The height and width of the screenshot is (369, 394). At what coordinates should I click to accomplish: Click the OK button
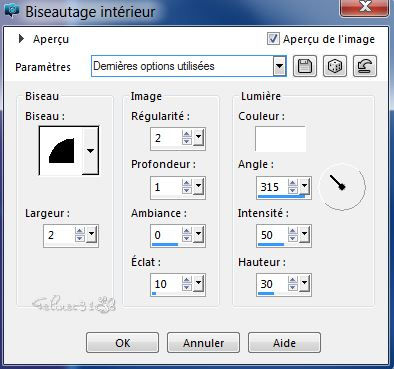(122, 343)
